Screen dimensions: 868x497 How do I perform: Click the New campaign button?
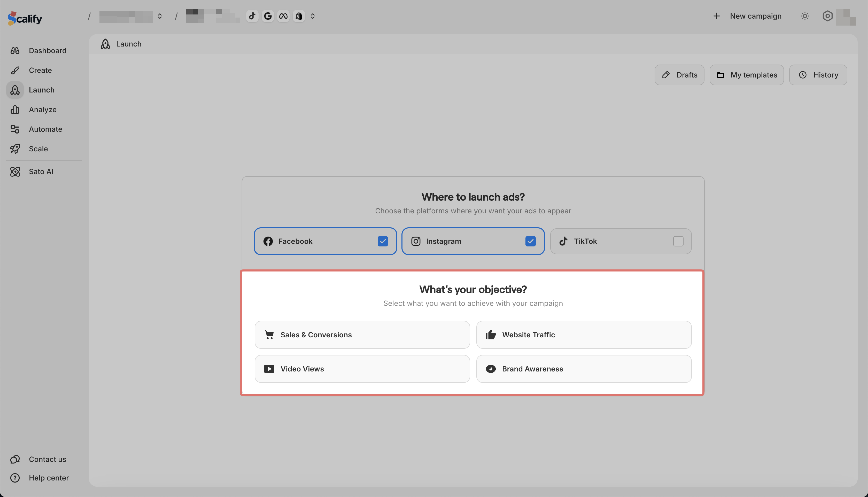(x=747, y=16)
